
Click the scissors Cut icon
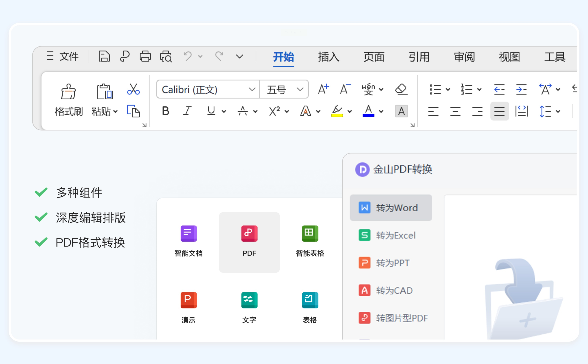point(133,89)
